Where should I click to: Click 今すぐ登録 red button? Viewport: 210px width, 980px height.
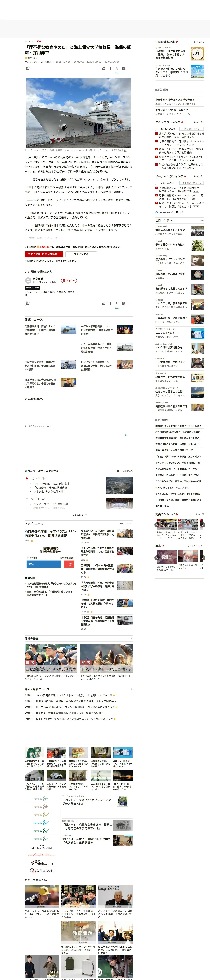tap(44, 254)
